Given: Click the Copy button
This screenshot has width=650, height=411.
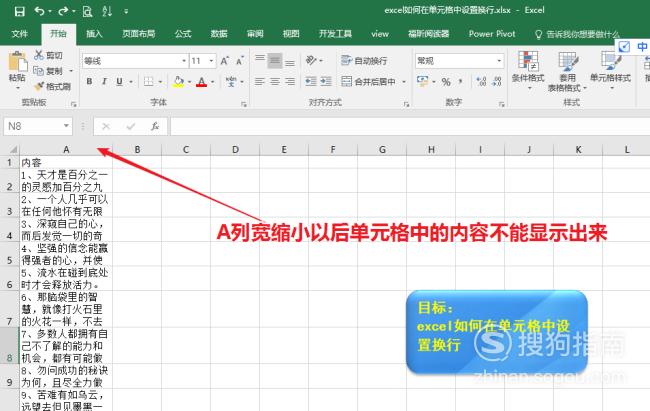Looking at the screenshot, I should 48,71.
